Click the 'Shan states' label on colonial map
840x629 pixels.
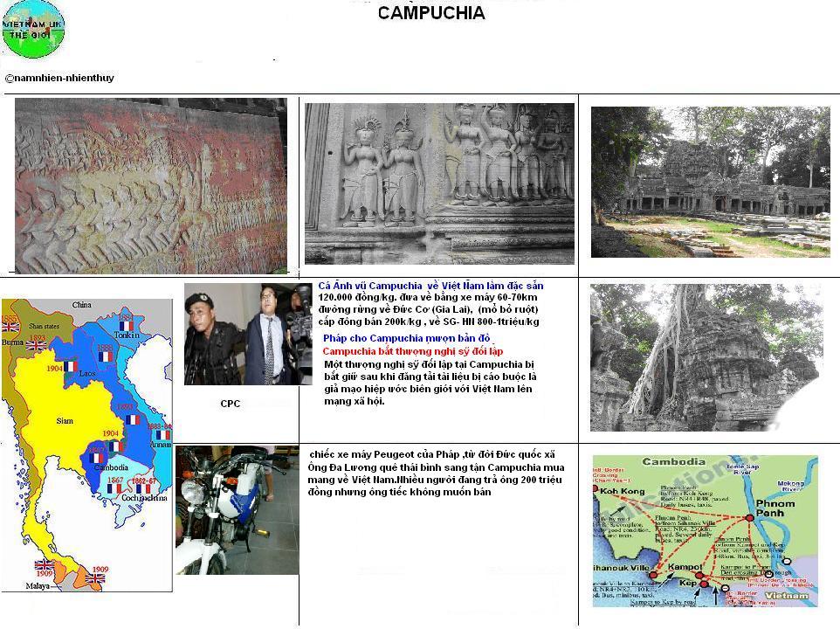click(44, 326)
